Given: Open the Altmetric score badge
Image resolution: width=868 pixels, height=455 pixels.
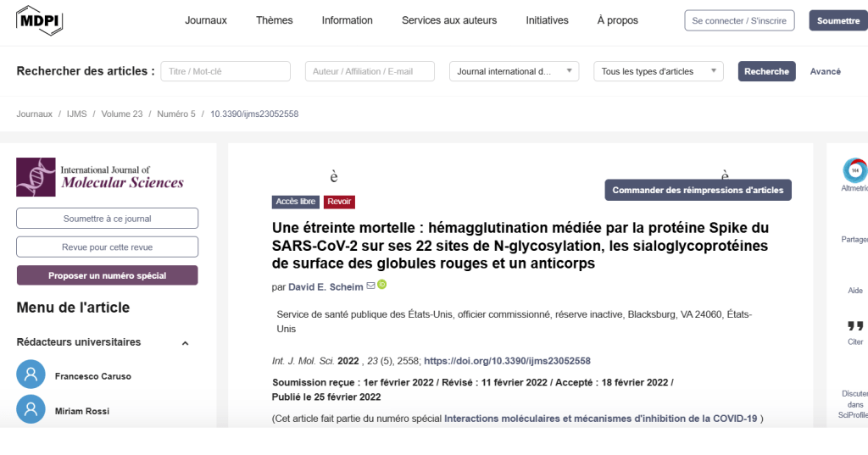Looking at the screenshot, I should tap(854, 171).
